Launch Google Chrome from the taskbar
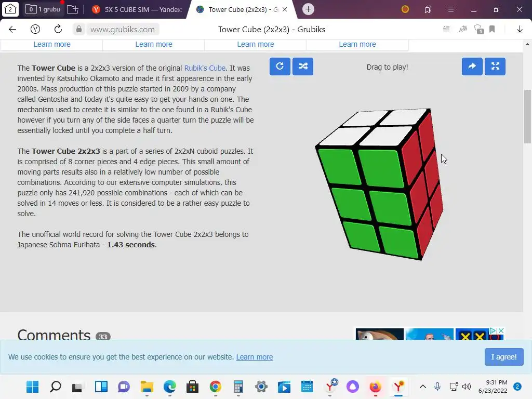Image resolution: width=532 pixels, height=399 pixels. [x=216, y=387]
